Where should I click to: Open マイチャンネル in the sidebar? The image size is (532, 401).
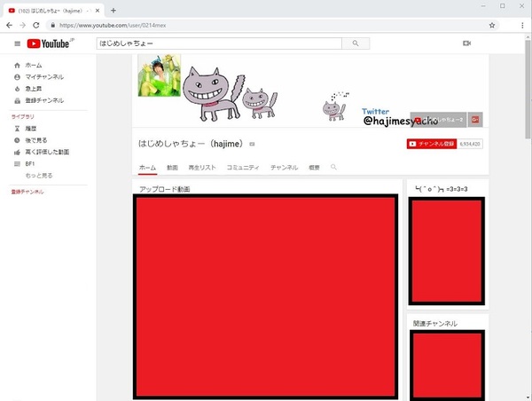(39, 77)
